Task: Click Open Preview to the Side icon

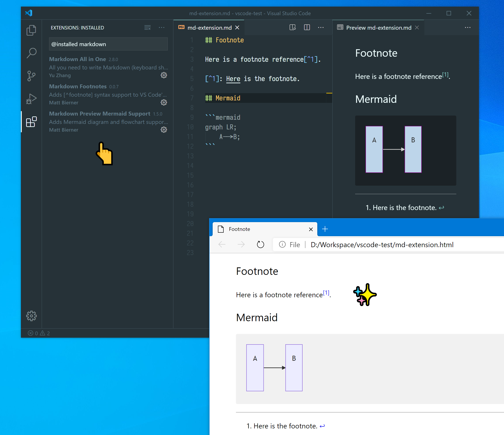Action: pos(292,27)
